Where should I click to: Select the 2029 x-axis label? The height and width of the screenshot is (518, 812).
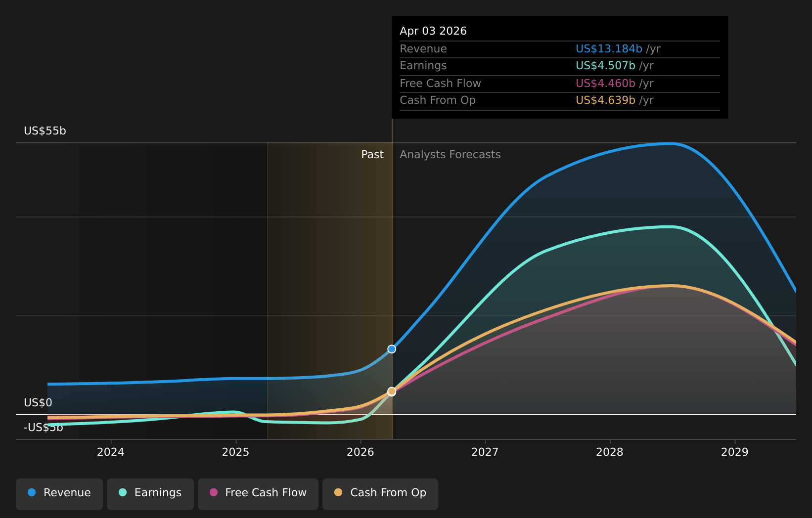click(735, 452)
